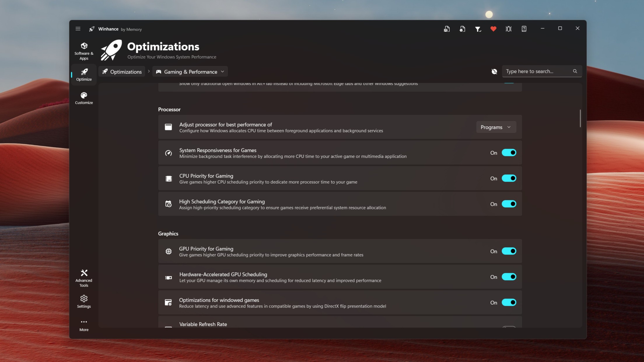Open the search filter icon in toolbar
This screenshot has width=644, height=362.
pyautogui.click(x=478, y=29)
